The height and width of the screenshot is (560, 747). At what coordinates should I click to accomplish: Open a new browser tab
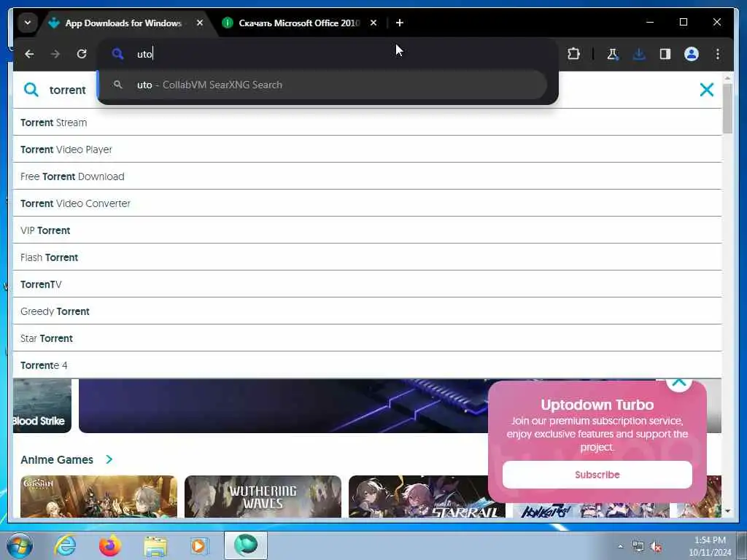[x=400, y=23]
